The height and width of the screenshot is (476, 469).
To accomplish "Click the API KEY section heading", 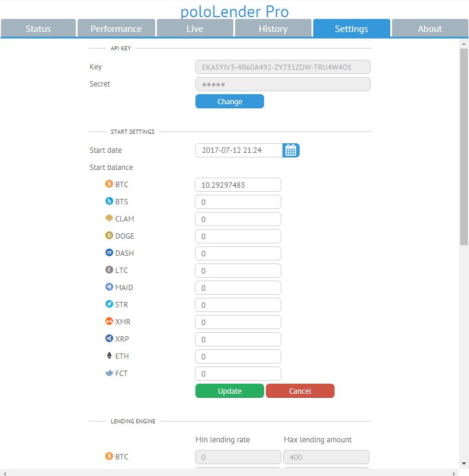I will 121,49.
